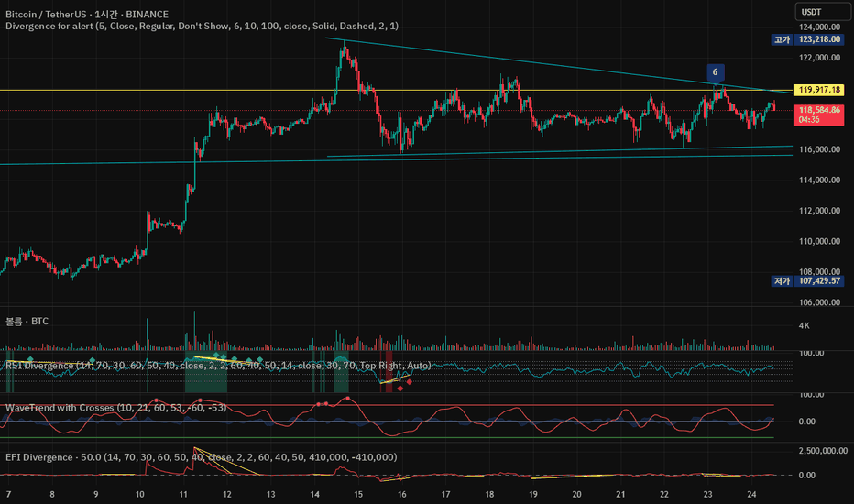Click the 저가 low-price tag 107,429.57
854x504 pixels.
point(807,281)
